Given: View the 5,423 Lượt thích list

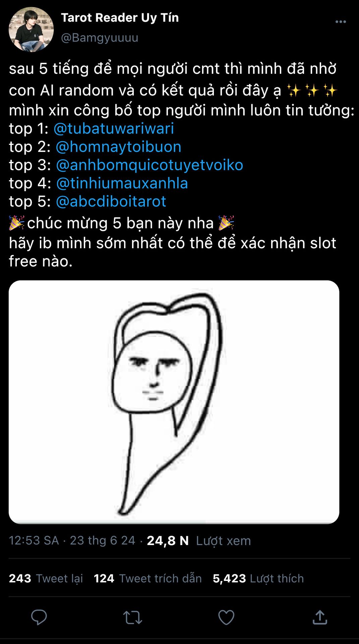Looking at the screenshot, I should tap(258, 578).
